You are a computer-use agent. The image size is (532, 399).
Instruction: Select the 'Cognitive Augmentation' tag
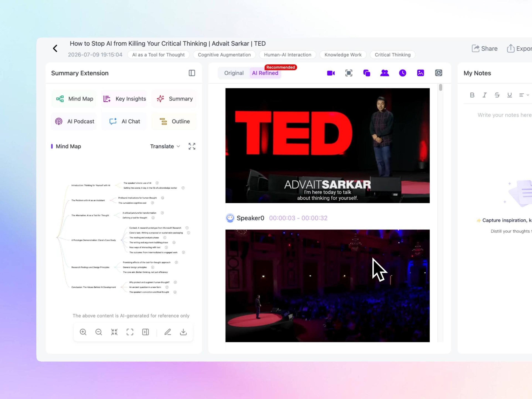(x=224, y=55)
